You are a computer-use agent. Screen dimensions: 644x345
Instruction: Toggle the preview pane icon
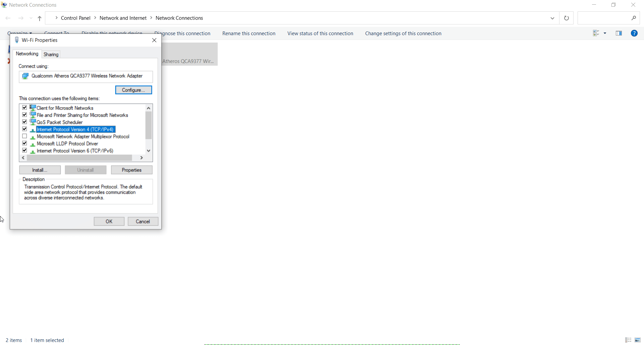619,33
